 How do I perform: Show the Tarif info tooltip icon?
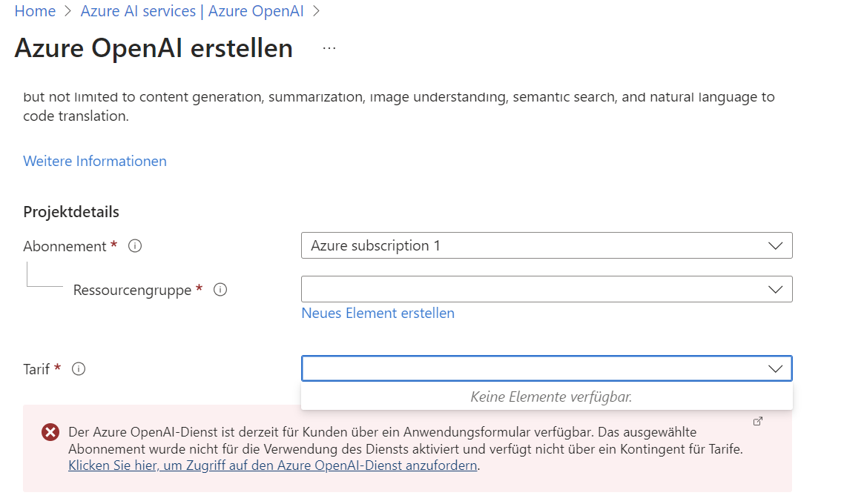[79, 368]
